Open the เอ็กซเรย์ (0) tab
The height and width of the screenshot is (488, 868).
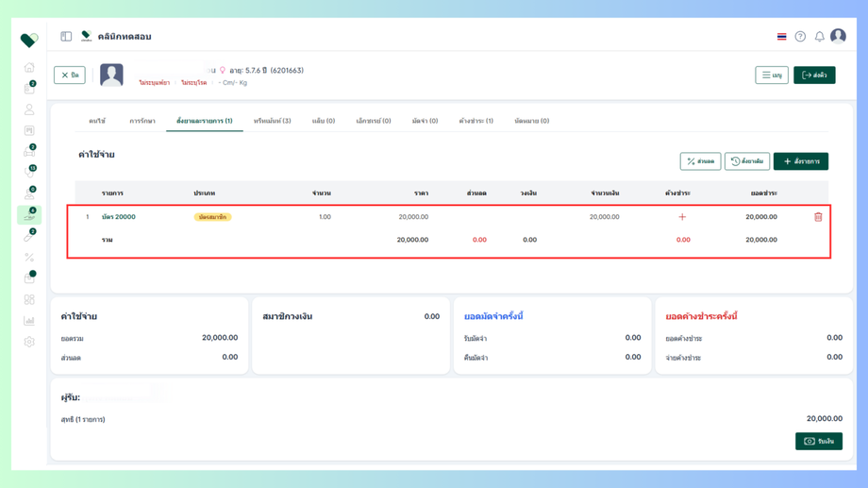pos(373,121)
